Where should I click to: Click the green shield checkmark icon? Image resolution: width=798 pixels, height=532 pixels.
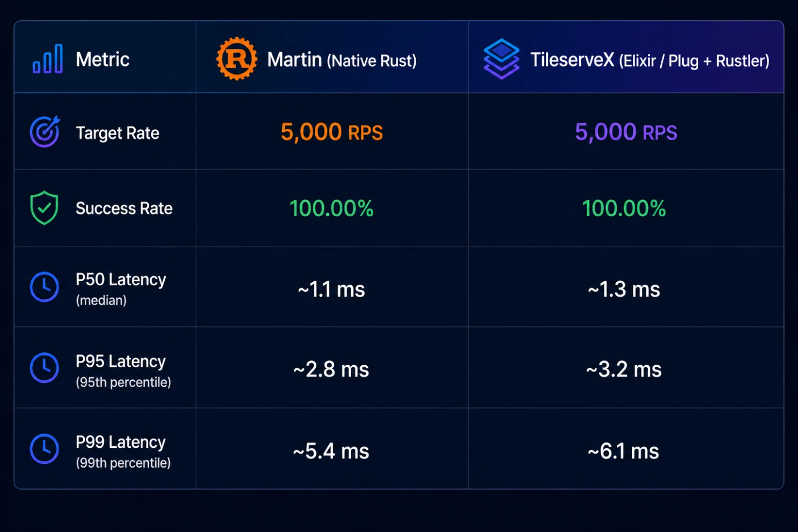pyautogui.click(x=44, y=208)
